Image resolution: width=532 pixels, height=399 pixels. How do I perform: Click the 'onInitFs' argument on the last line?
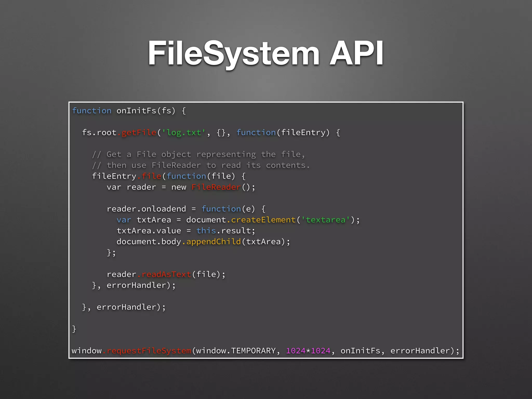(x=361, y=351)
